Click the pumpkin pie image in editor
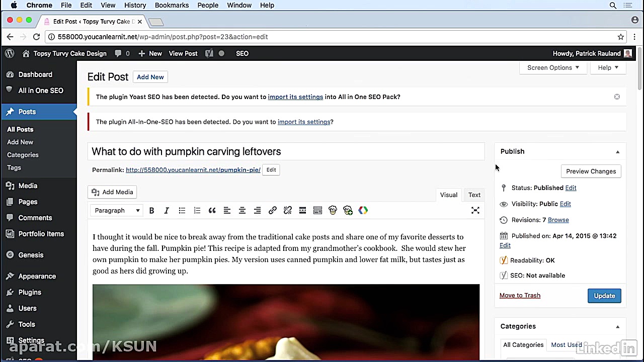The image size is (644, 362). point(286,322)
